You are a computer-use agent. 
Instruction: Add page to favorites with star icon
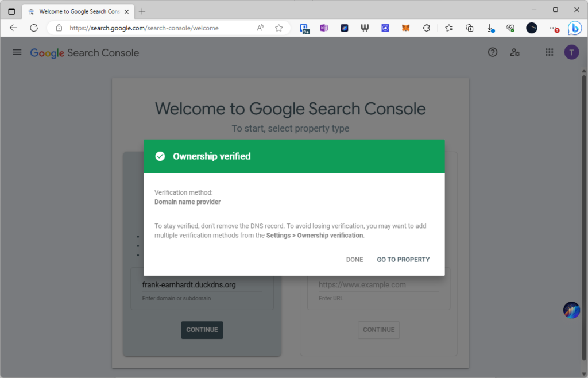tap(278, 28)
